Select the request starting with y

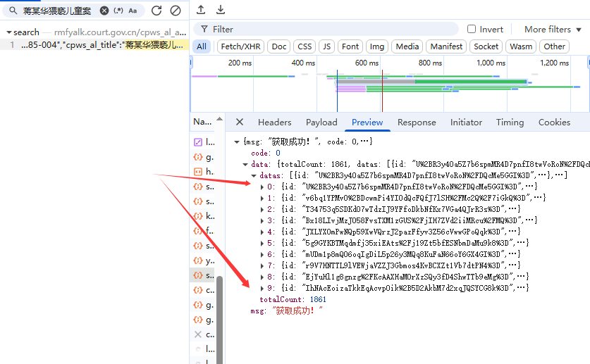pos(203,261)
